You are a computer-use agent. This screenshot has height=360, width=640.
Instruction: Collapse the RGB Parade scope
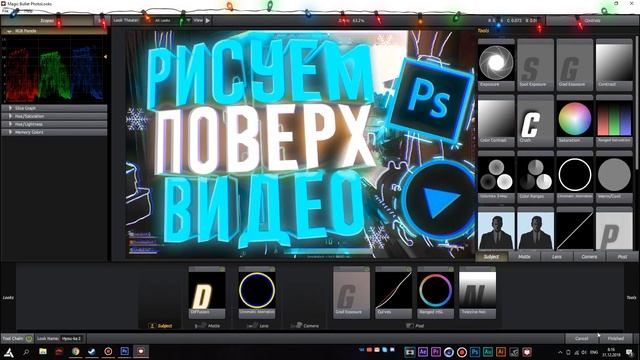[9, 31]
